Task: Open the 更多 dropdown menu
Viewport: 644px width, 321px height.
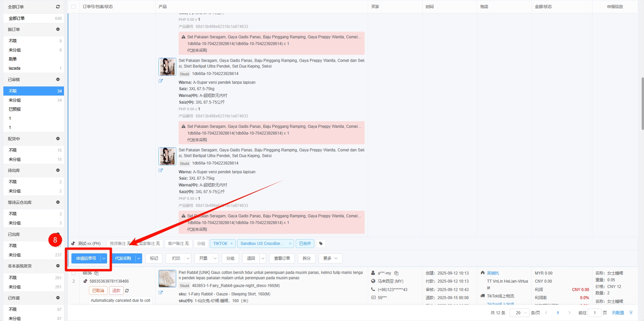Action: click(330, 258)
